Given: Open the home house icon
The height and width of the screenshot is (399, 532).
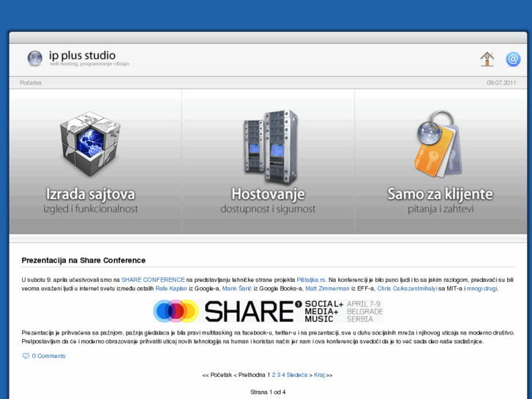Looking at the screenshot, I should [x=487, y=59].
